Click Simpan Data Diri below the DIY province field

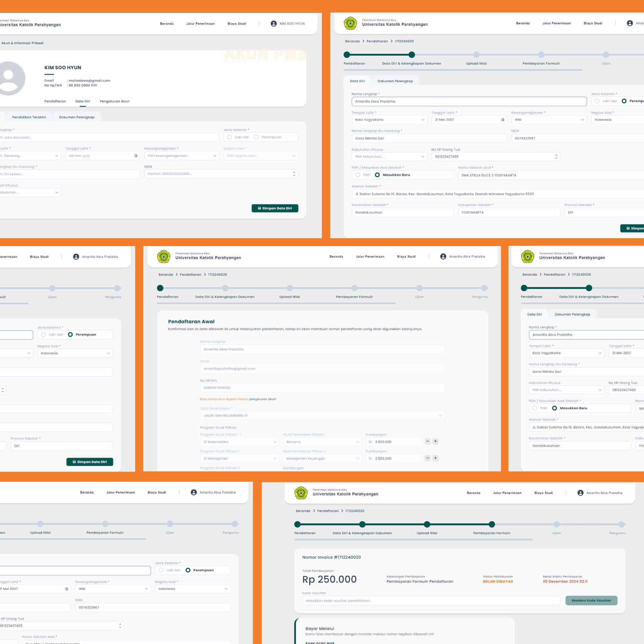tap(90, 462)
